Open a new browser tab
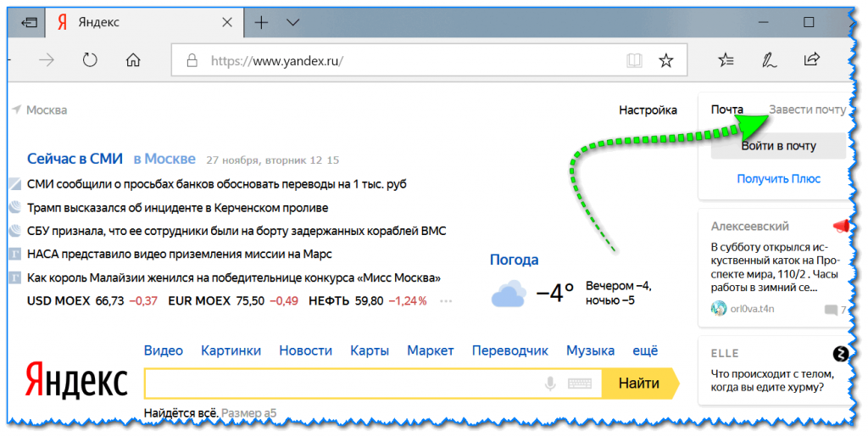 click(x=261, y=23)
